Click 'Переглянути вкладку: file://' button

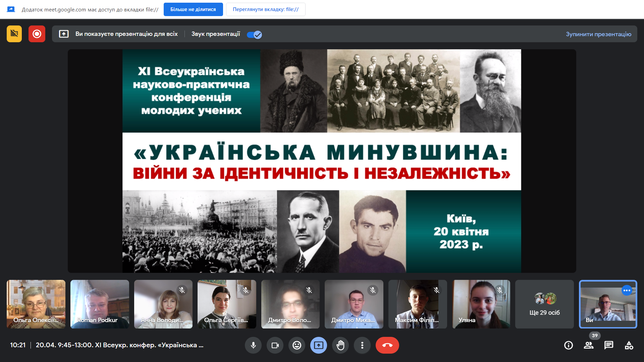266,9
